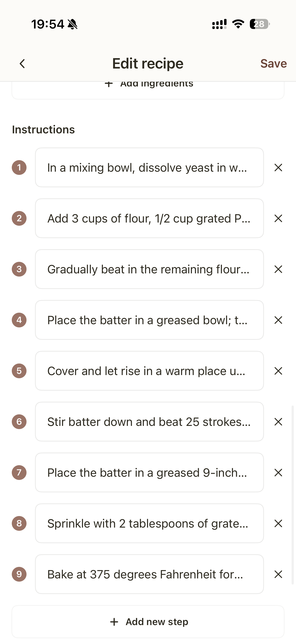296x644 pixels.
Task: Remove the 'Gradually beat in' step
Action: pos(278,269)
